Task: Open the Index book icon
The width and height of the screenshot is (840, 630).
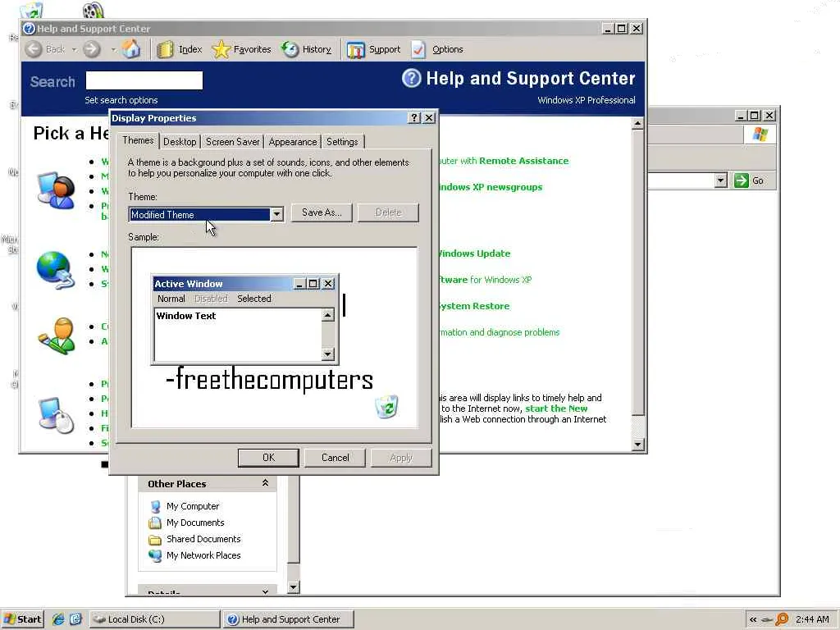Action: pyautogui.click(x=166, y=49)
